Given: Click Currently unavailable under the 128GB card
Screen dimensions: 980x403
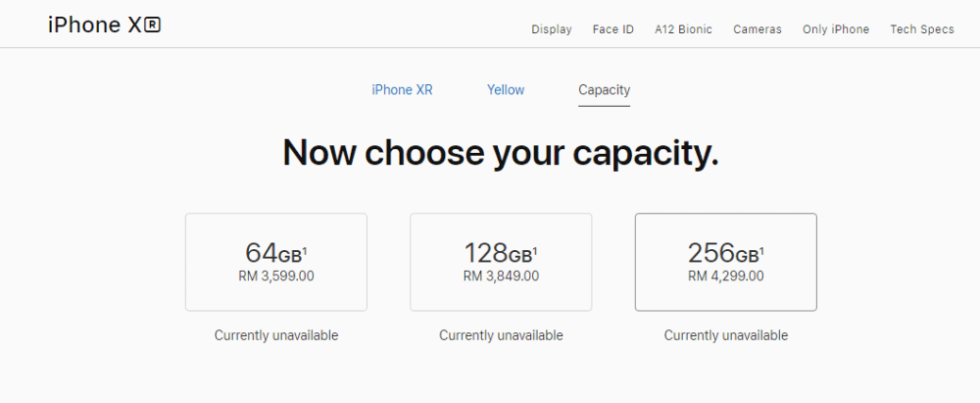Looking at the screenshot, I should coord(501,335).
